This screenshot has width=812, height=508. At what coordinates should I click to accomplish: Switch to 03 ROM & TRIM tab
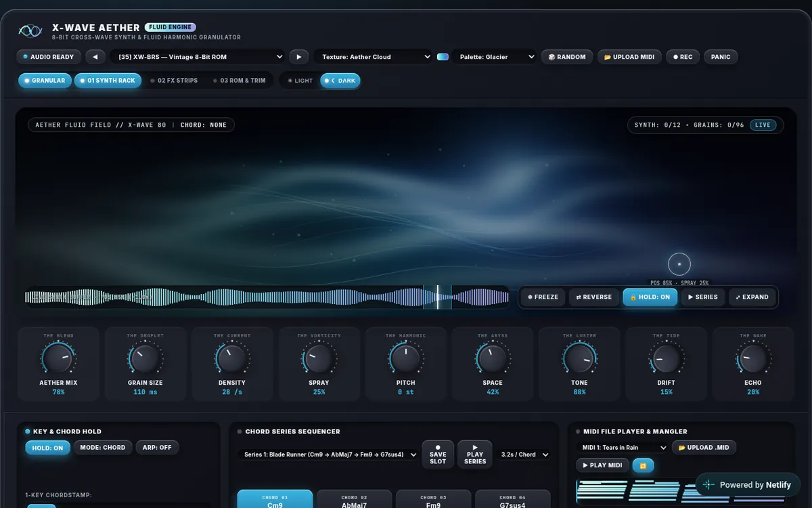[x=240, y=81]
